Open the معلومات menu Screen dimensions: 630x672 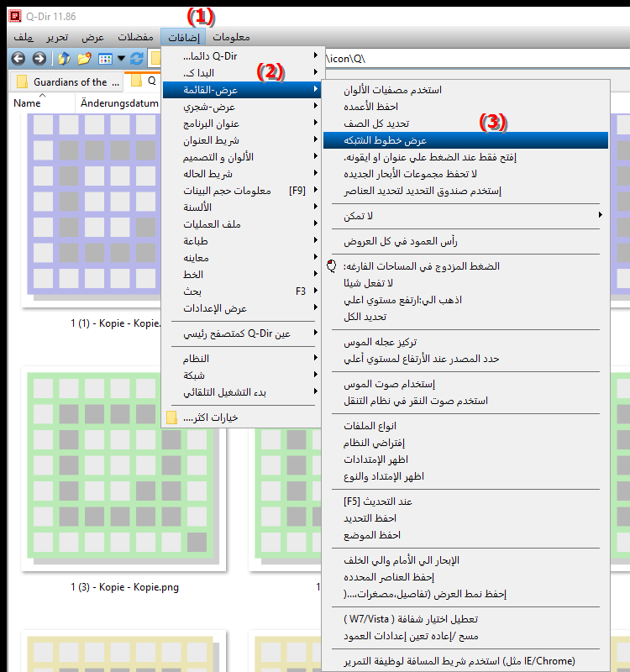coord(231,37)
